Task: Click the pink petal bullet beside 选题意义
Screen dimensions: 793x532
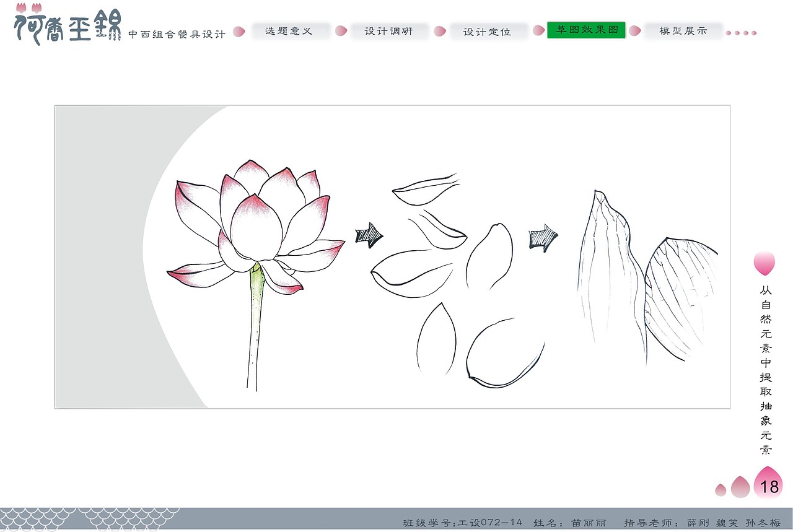Action: 239,32
